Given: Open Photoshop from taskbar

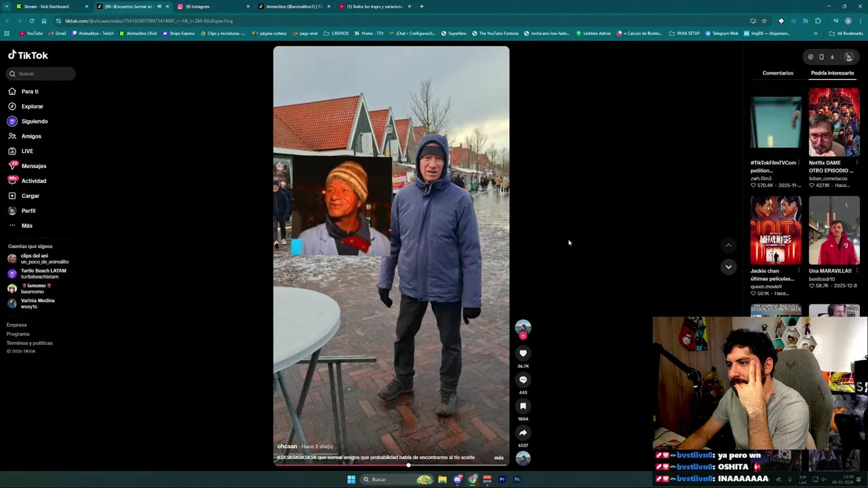Looking at the screenshot, I should [x=517, y=479].
